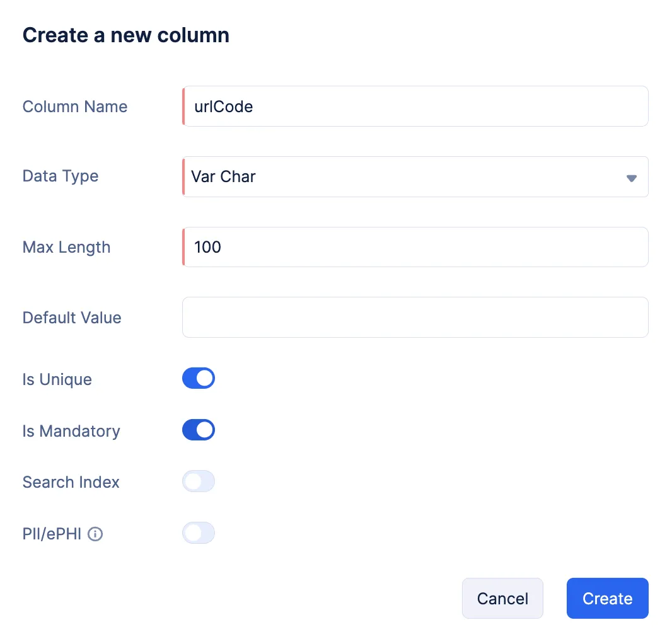Click the Column Name field containing urlCode

click(415, 106)
